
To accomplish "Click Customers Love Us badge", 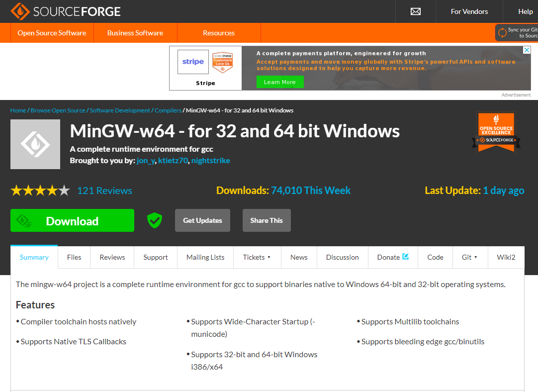I will pos(222,63).
